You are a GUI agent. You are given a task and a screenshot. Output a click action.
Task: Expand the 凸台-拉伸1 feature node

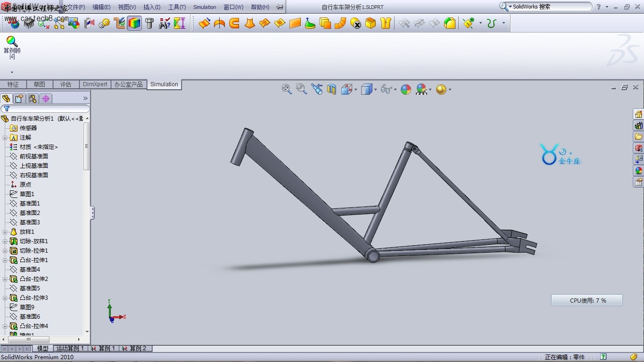[5, 260]
